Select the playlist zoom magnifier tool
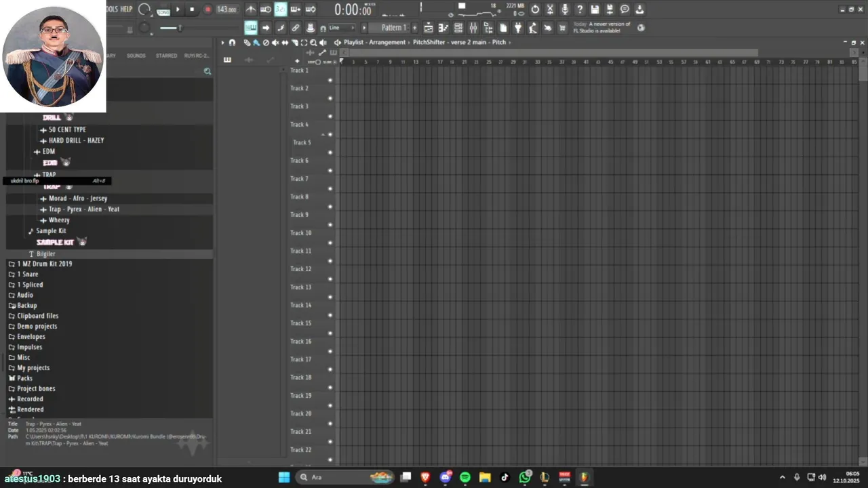Image resolution: width=868 pixels, height=488 pixels. pyautogui.click(x=313, y=43)
